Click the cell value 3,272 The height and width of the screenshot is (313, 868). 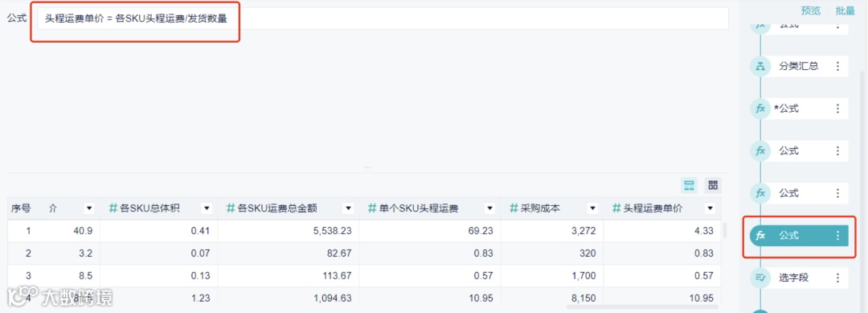pyautogui.click(x=584, y=230)
